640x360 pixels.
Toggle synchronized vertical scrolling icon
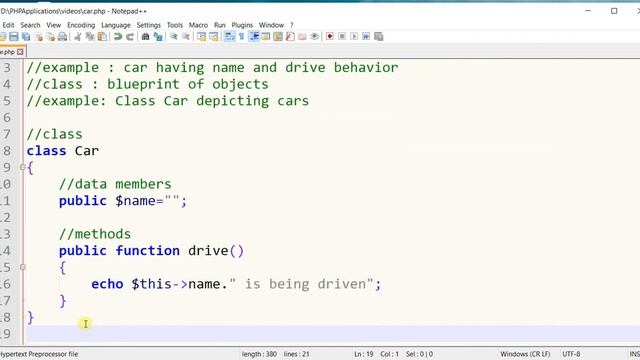tap(201, 37)
